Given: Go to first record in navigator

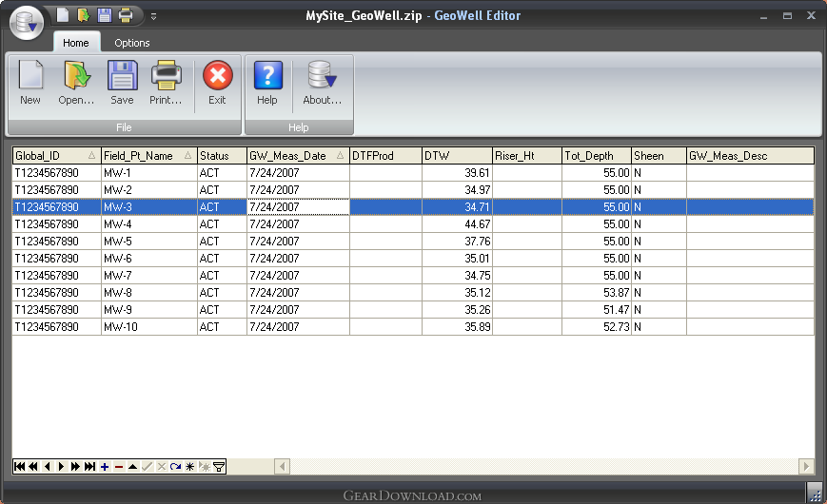Looking at the screenshot, I should 20,467.
